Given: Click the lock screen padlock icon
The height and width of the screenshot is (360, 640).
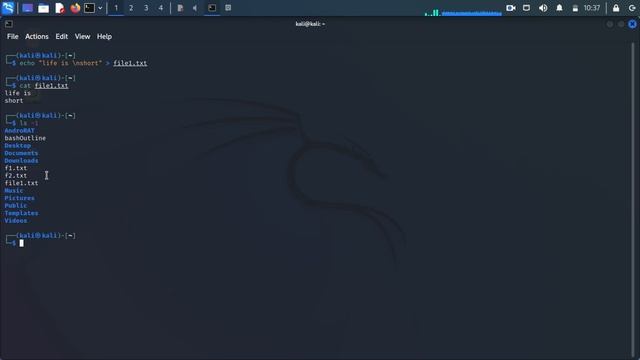Looking at the screenshot, I should [x=616, y=8].
